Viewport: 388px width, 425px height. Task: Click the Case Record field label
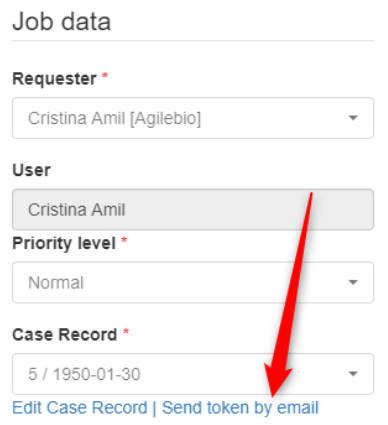65,334
